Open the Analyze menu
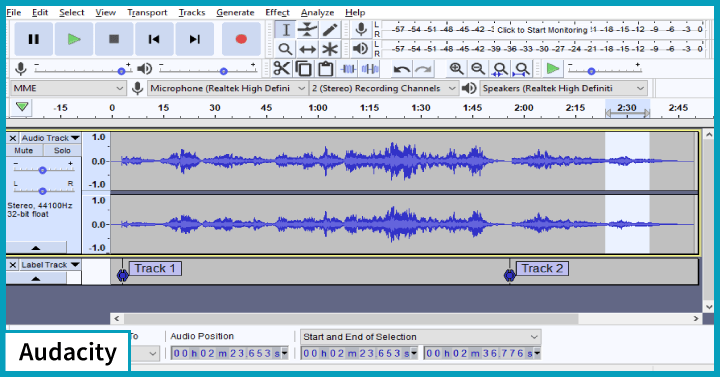 pos(317,12)
